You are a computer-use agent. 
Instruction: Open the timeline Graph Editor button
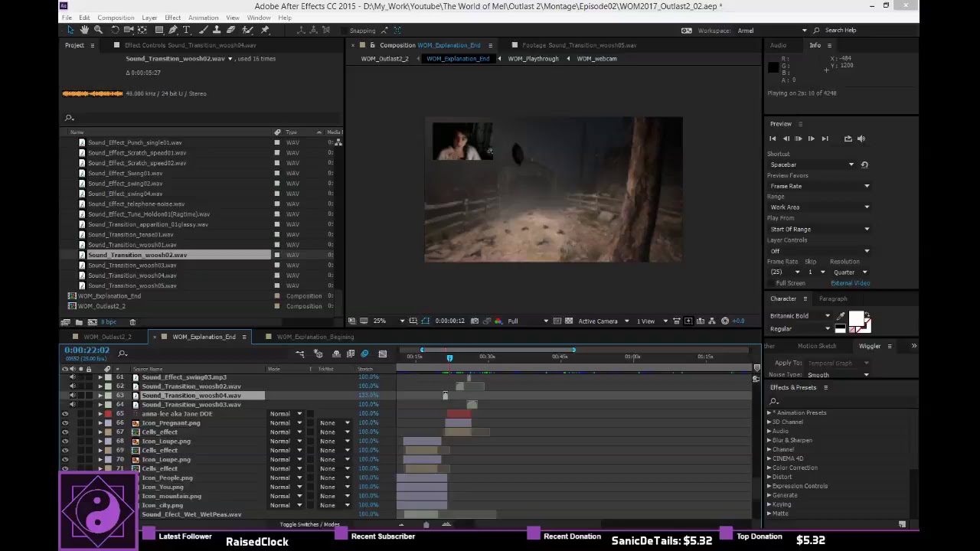tap(383, 354)
